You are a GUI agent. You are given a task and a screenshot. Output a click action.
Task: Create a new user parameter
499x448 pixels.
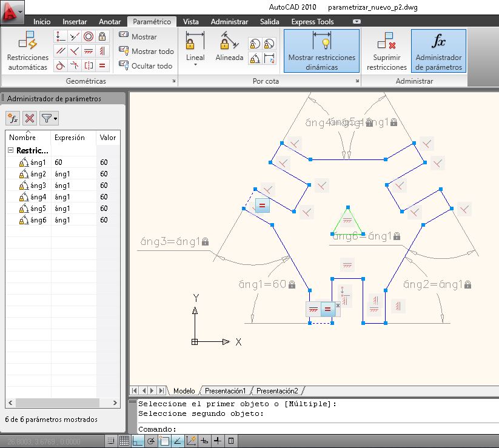click(13, 118)
